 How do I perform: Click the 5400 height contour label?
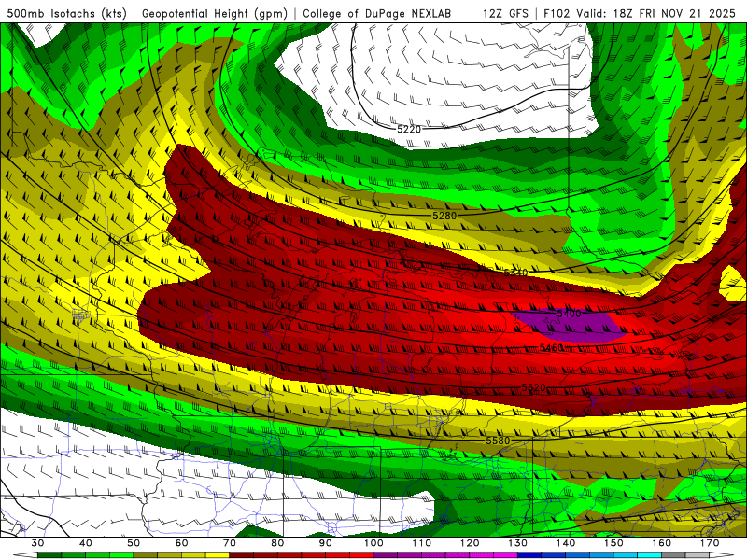pyautogui.click(x=569, y=314)
